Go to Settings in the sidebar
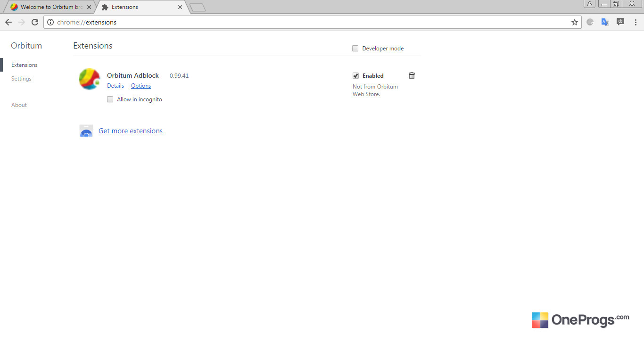 coord(21,79)
